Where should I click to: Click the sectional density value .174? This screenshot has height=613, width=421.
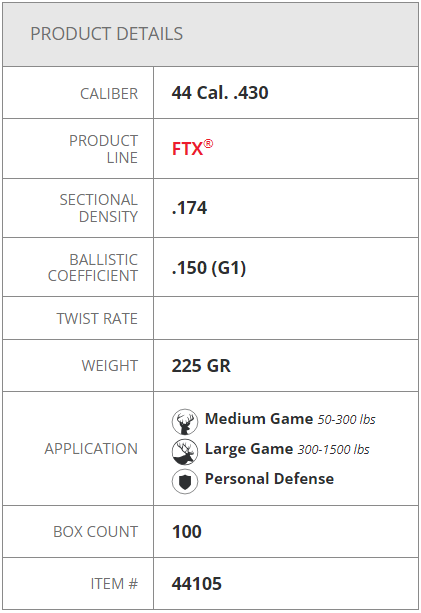click(x=189, y=208)
